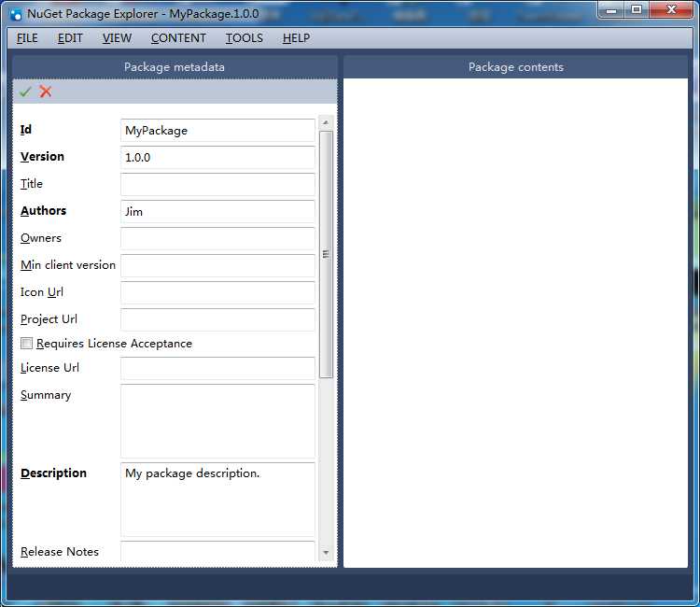Minimize the NuGet Package Explorer window
Viewport: 700px width, 607px height.
(611, 10)
